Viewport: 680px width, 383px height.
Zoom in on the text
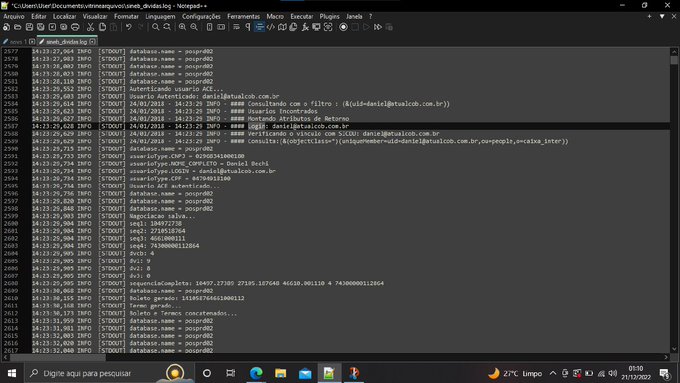(x=182, y=27)
